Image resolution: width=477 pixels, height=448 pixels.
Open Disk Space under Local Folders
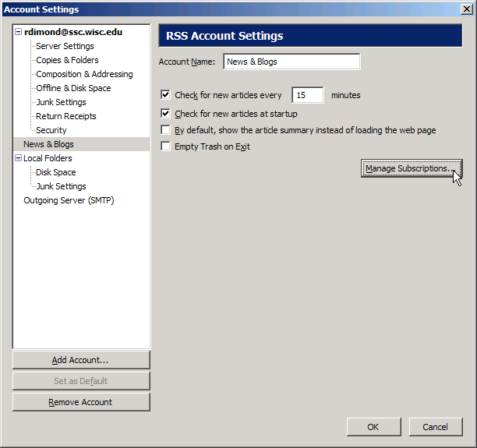(55, 172)
